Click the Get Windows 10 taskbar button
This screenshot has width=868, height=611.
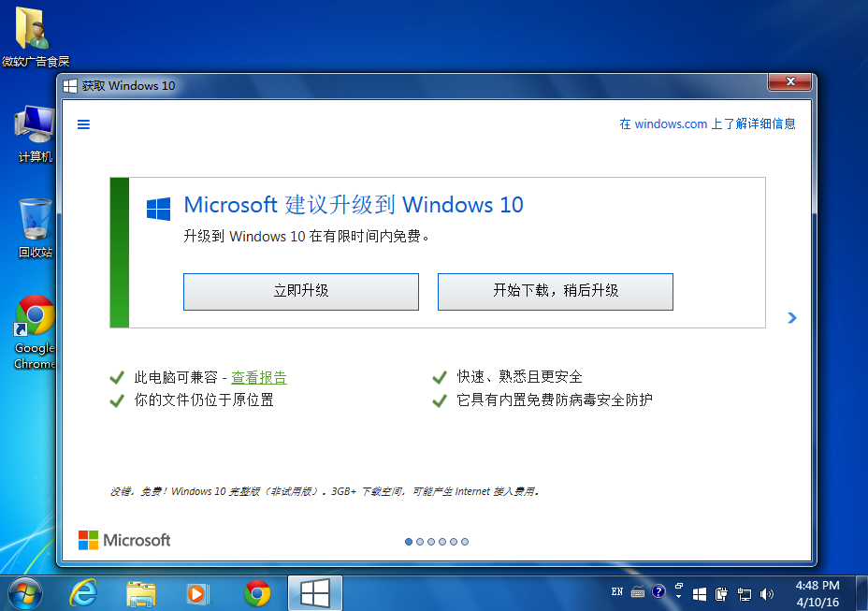point(315,593)
